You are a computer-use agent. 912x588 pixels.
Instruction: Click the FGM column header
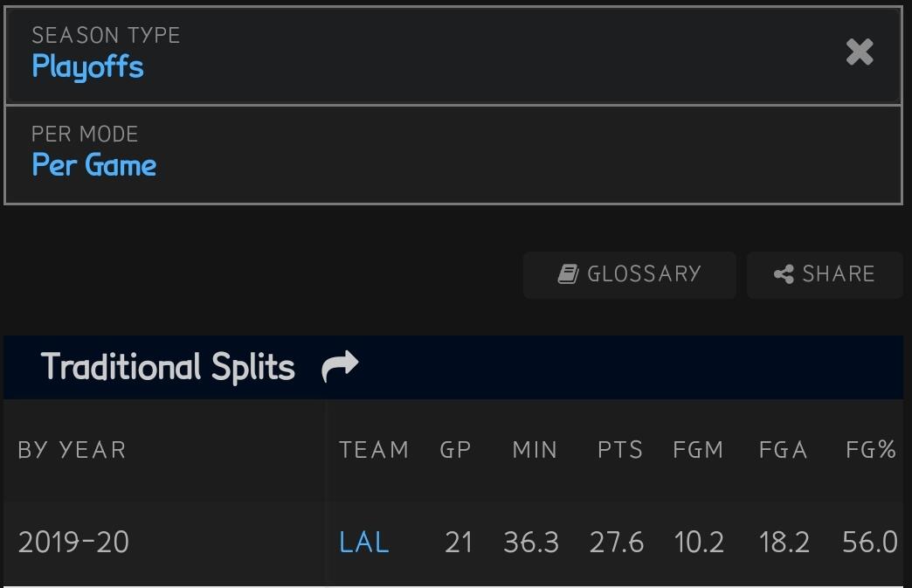pos(698,450)
